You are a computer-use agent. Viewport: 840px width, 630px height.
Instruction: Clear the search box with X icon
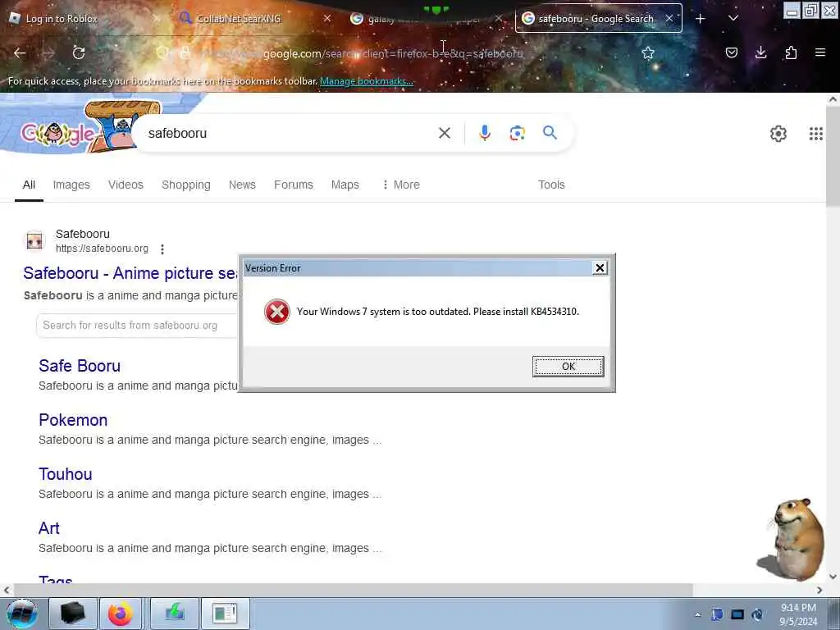tap(444, 133)
